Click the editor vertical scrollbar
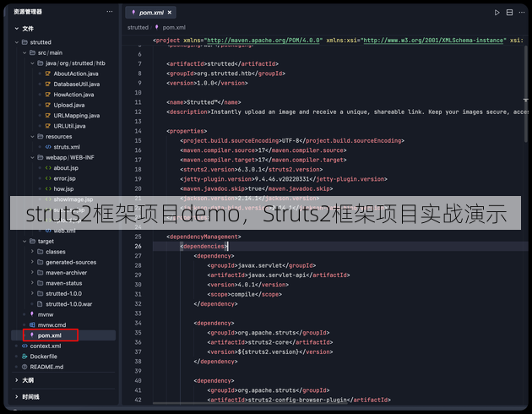Image resolution: width=532 pixels, height=414 pixels. (525, 94)
